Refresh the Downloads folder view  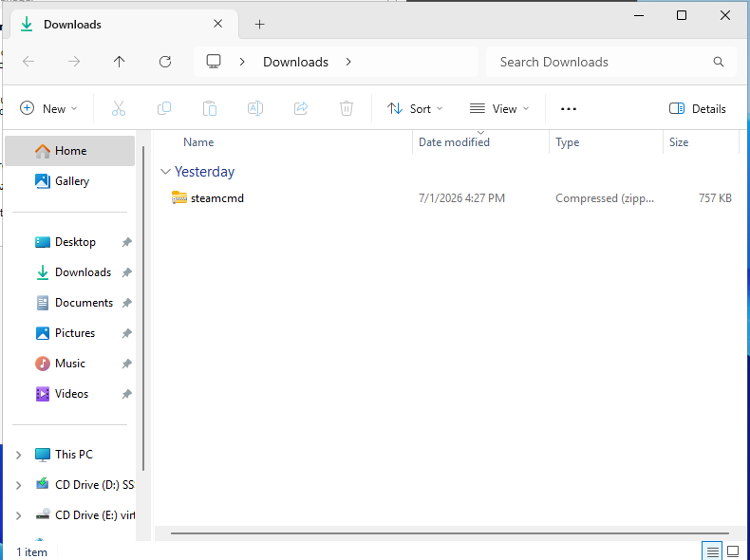165,62
